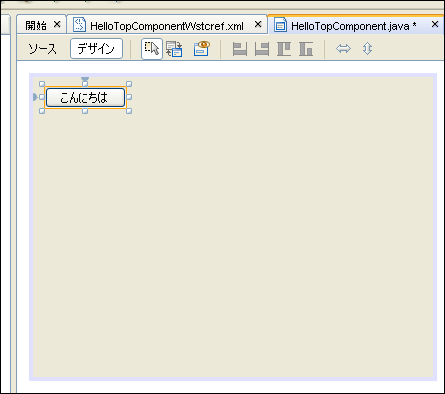The height and width of the screenshot is (394, 445).
Task: Toggle horizontal resizability arrow icon
Action: coord(343,49)
